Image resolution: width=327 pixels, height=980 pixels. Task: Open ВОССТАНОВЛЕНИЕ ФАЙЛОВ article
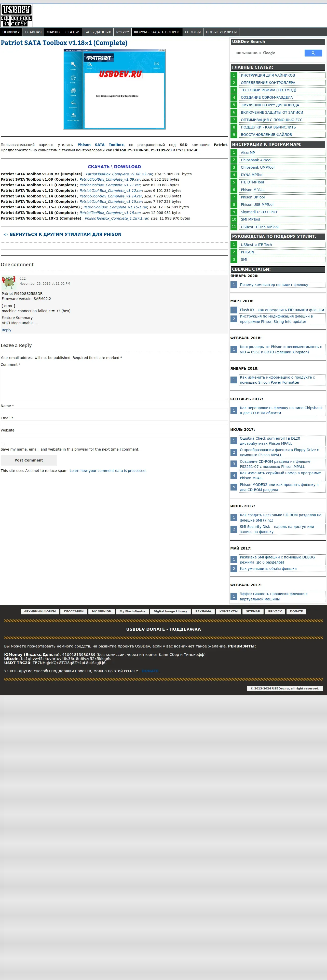[282, 135]
